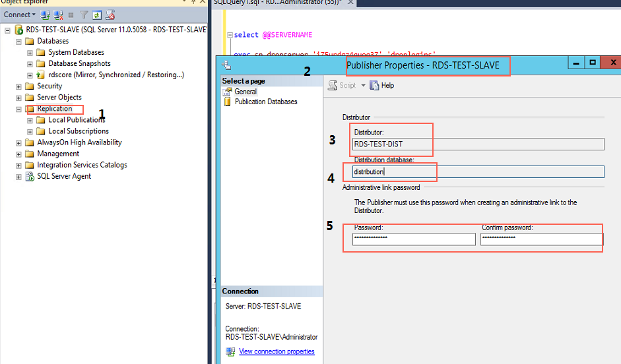The image size is (621, 364).
Task: Collapse the Replication node
Action: [18, 109]
